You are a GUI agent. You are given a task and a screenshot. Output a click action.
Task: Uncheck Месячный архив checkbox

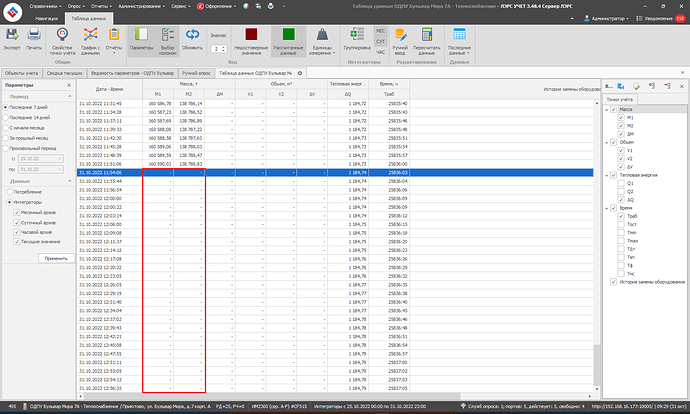pos(17,212)
